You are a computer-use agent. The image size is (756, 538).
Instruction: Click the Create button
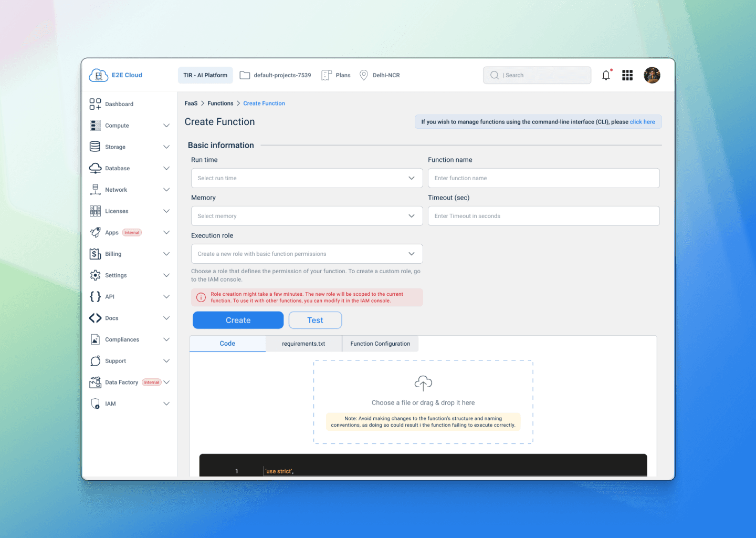(x=238, y=320)
